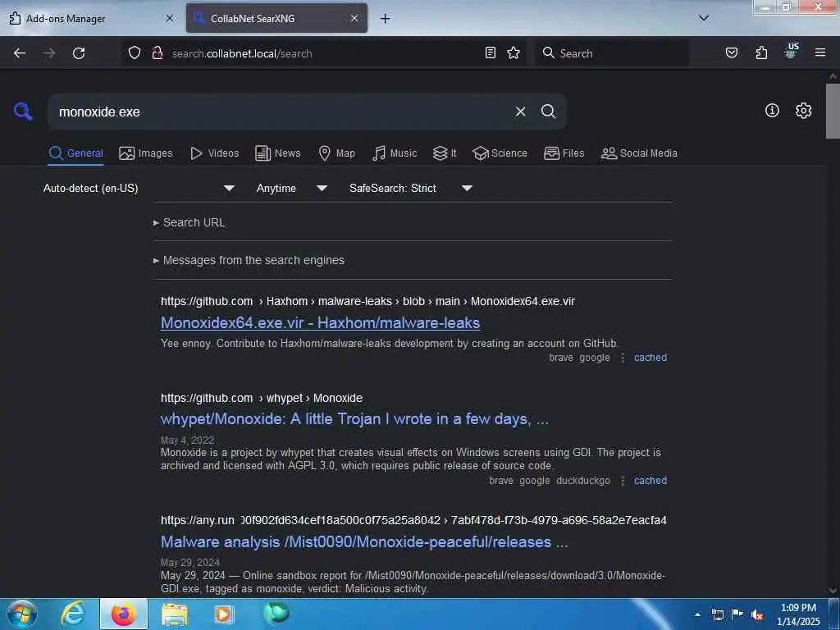Click the any.run result URL
The height and width of the screenshot is (630, 840).
(413, 520)
